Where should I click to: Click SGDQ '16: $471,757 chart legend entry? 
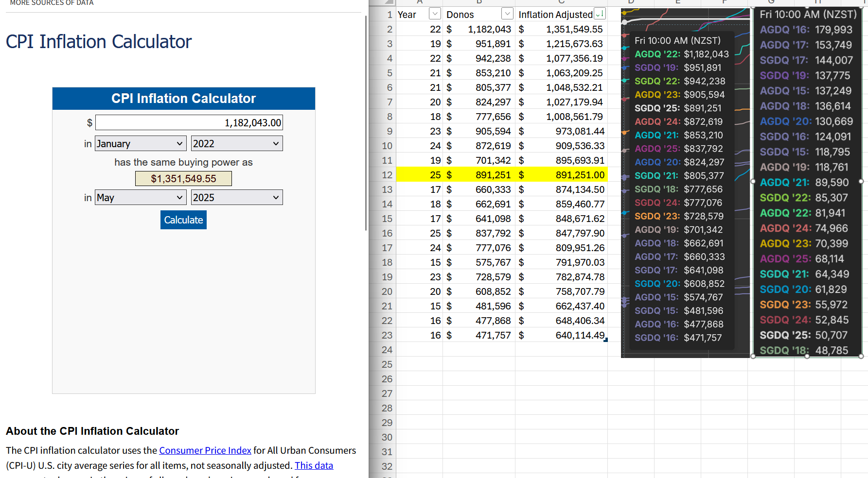(678, 337)
